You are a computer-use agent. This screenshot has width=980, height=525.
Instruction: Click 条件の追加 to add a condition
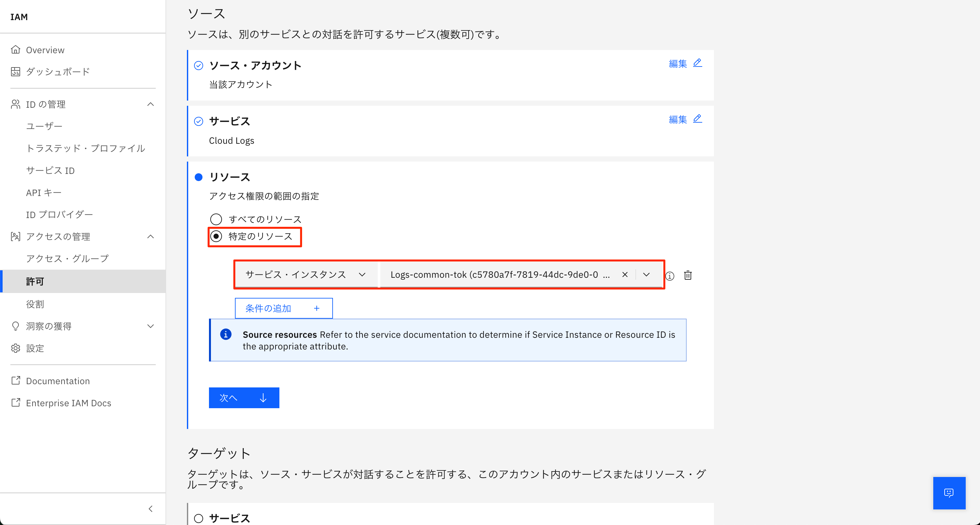click(x=283, y=308)
